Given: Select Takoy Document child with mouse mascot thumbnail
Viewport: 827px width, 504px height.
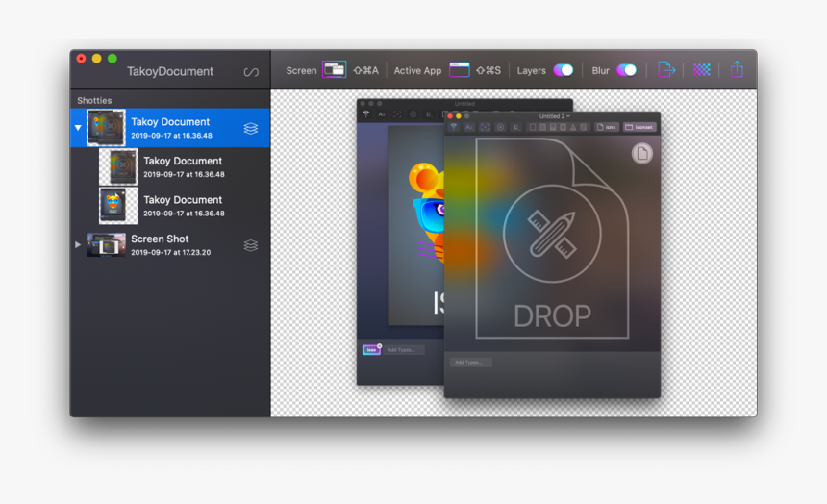Looking at the screenshot, I should 170,206.
